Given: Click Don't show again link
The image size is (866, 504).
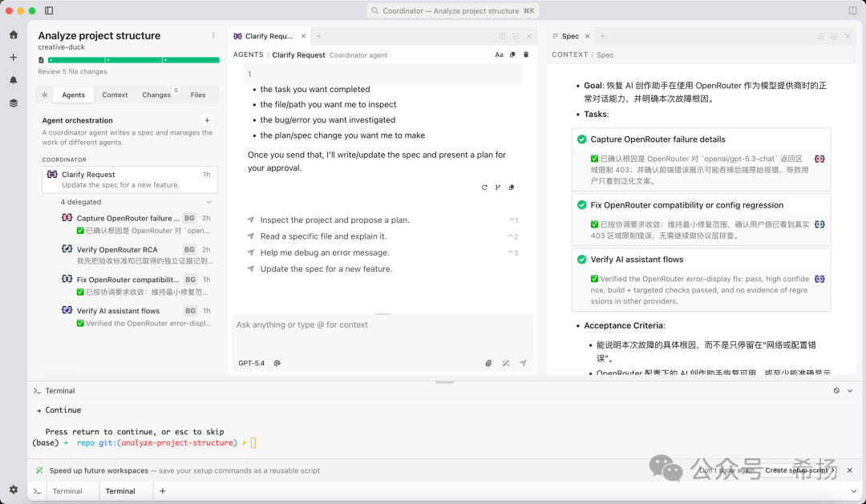Looking at the screenshot, I should point(726,470).
